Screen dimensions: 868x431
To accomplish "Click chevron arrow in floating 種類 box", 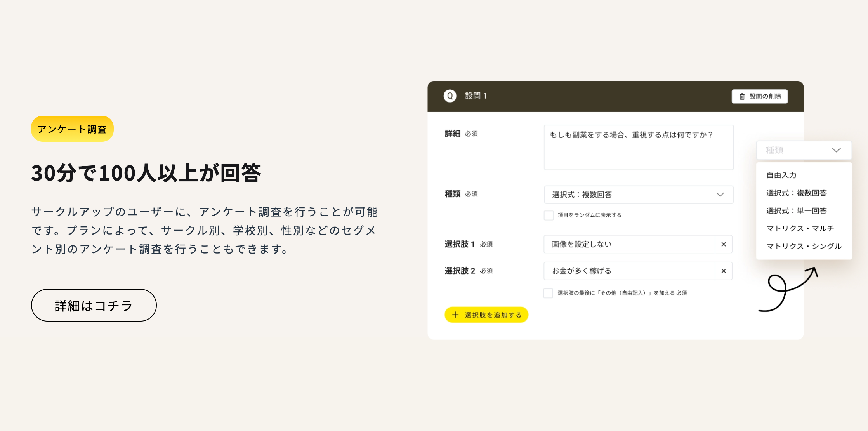I will 836,150.
